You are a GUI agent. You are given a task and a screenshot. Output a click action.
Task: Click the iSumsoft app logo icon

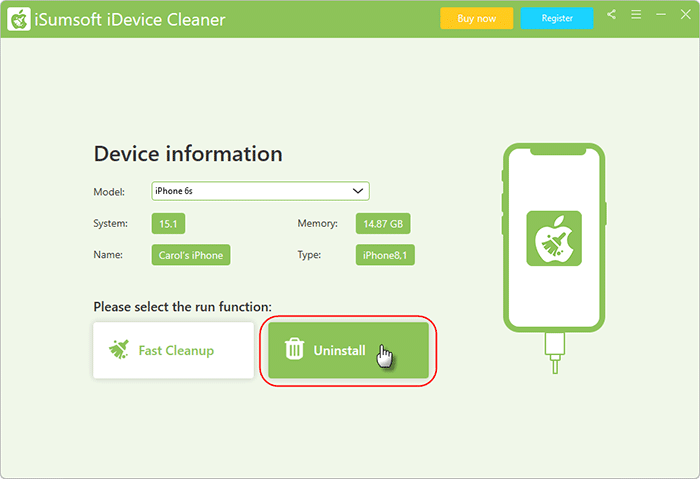point(19,19)
